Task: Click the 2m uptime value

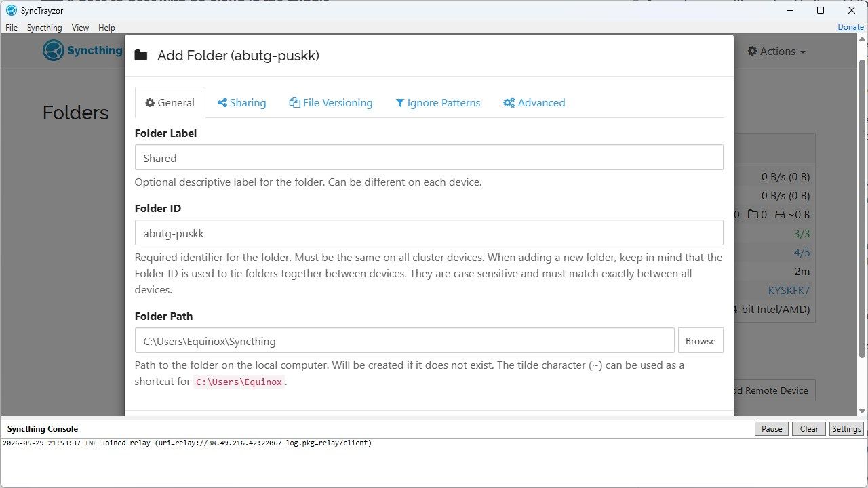Action: pyautogui.click(x=802, y=272)
